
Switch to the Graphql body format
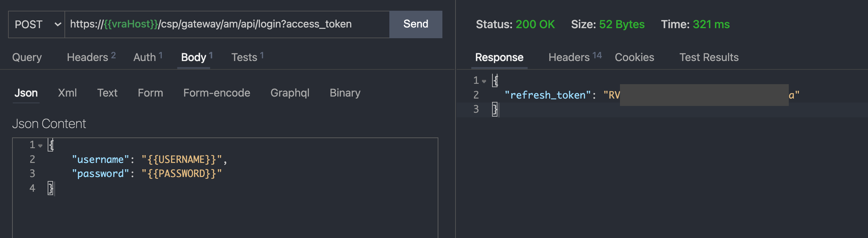pos(290,93)
